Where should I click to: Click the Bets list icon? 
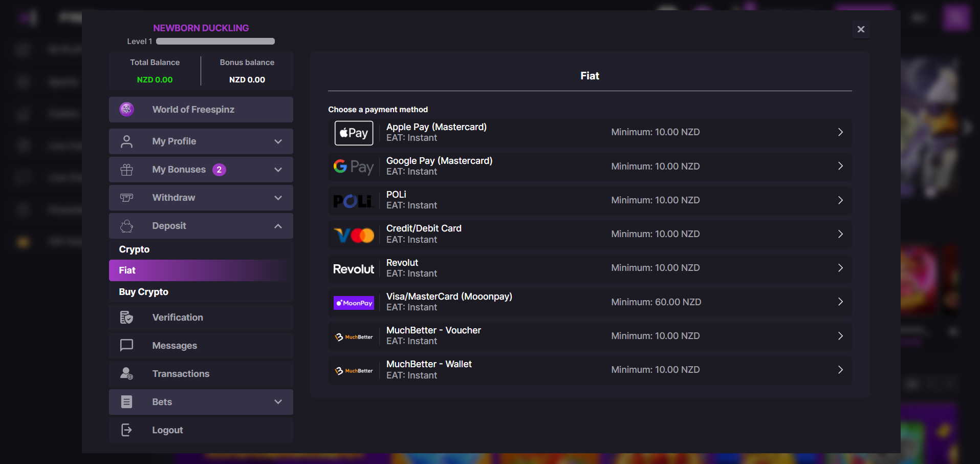point(126,402)
